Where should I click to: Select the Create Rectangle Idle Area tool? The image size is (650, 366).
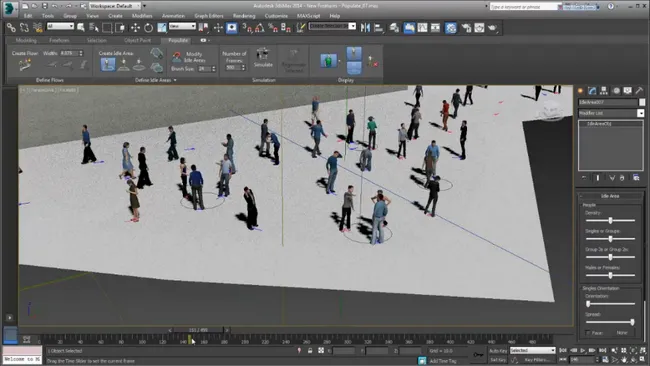tap(124, 64)
